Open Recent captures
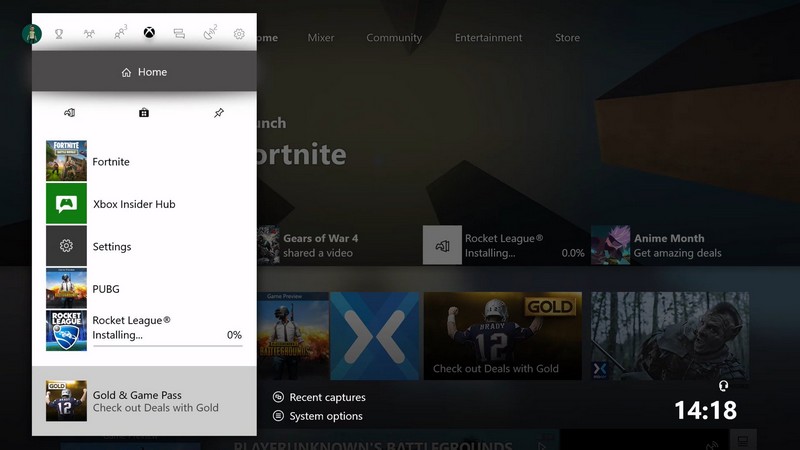The width and height of the screenshot is (800, 450). pos(326,397)
